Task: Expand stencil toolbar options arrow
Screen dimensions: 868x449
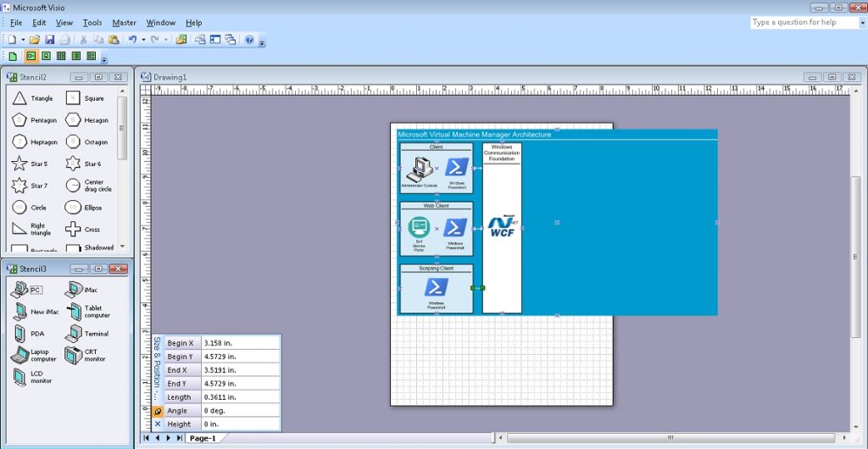Action: [x=104, y=58]
